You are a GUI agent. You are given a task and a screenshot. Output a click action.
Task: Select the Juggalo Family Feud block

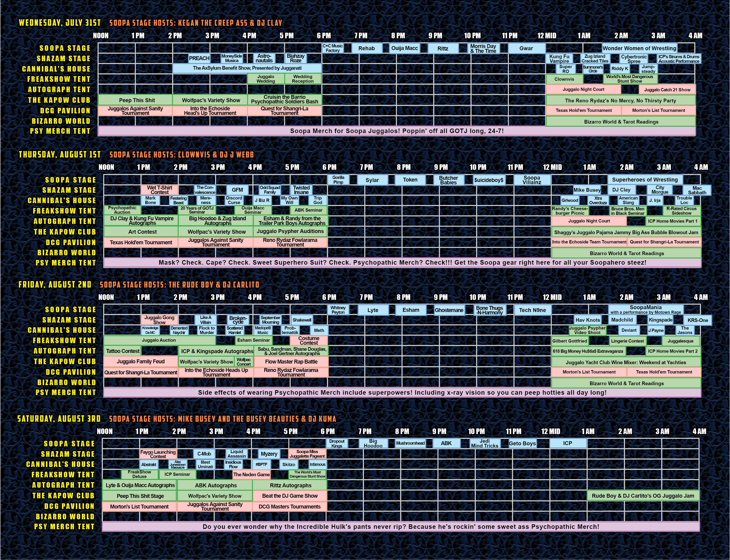[x=141, y=361]
